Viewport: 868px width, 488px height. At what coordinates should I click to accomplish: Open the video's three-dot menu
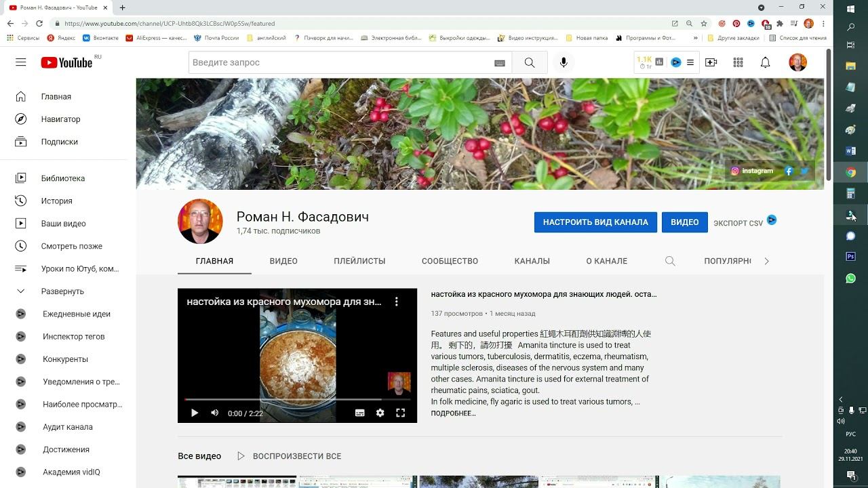[397, 302]
